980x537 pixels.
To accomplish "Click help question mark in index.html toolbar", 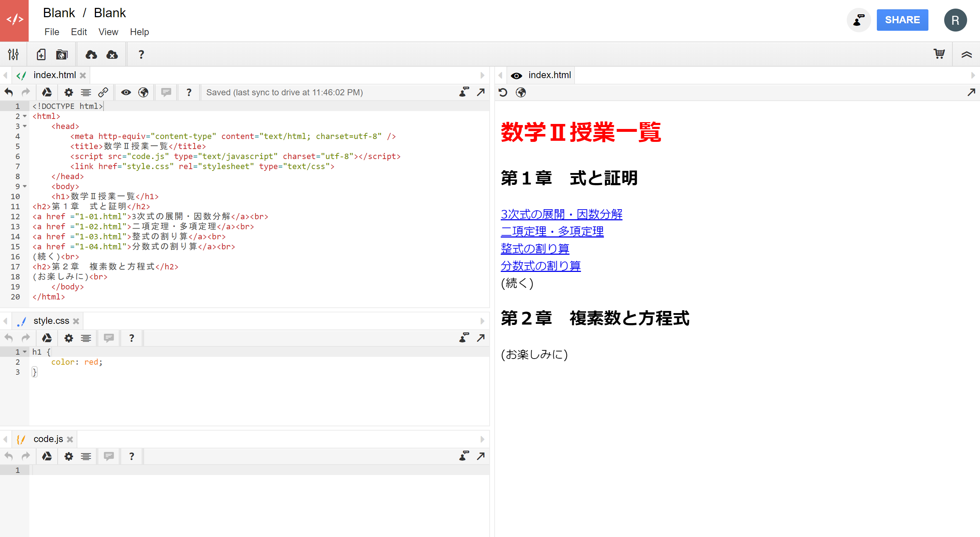I will coord(189,92).
